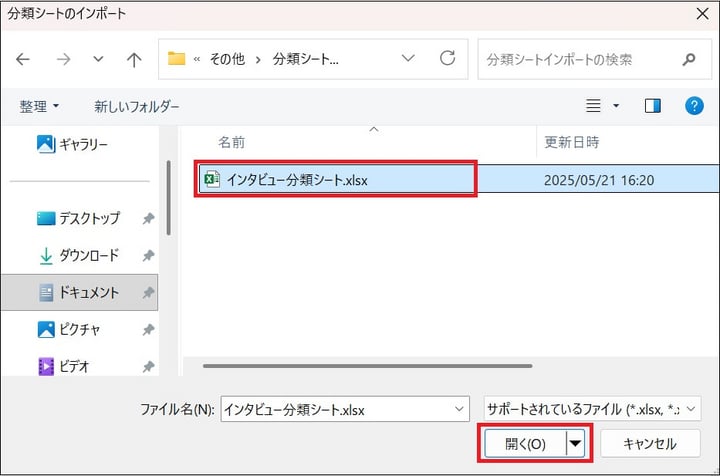Expand the recent locations chevron
This screenshot has height=476, width=720.
(98, 59)
